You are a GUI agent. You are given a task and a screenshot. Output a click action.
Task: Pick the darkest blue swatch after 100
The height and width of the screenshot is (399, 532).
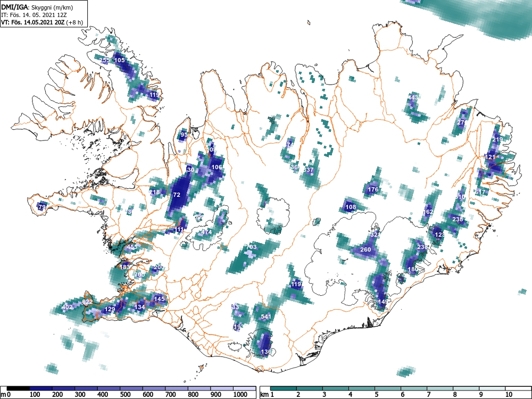click(x=41, y=388)
